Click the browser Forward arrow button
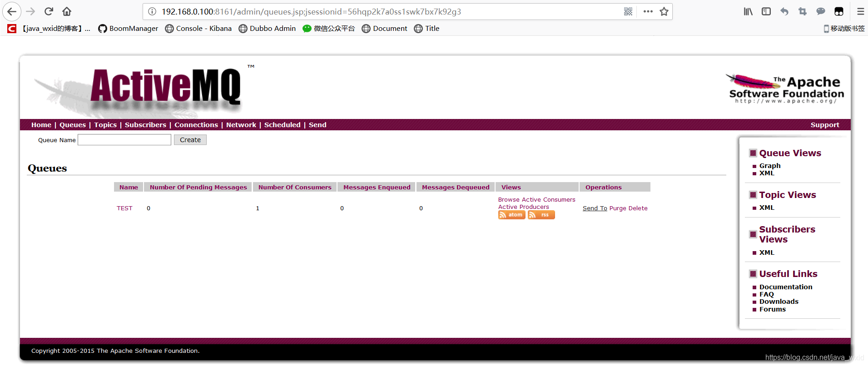 (x=30, y=11)
